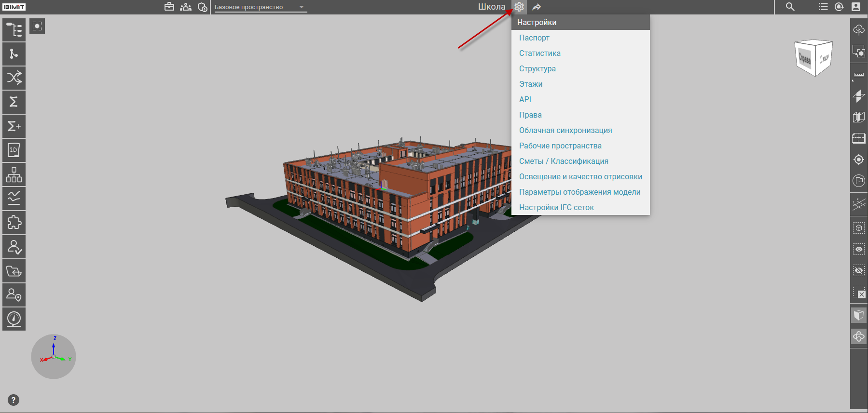The image size is (868, 413).
Task: Open the gauge dashboard icon
Action: tap(14, 319)
